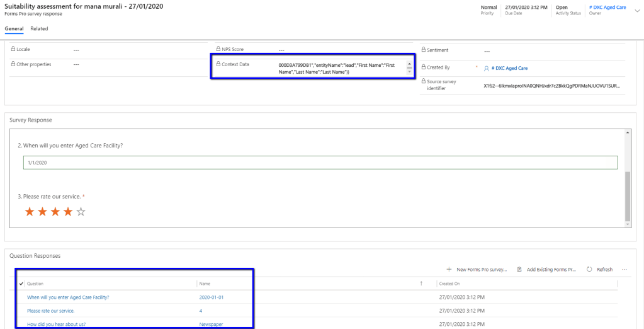Click the fifth empty rating star
644x329 pixels.
point(81,212)
